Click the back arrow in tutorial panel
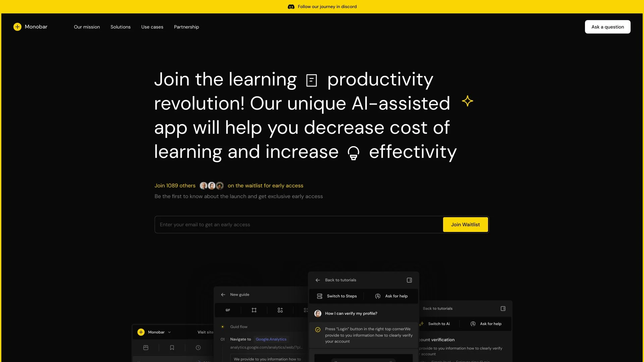Viewport: 644px width, 362px height. click(318, 280)
